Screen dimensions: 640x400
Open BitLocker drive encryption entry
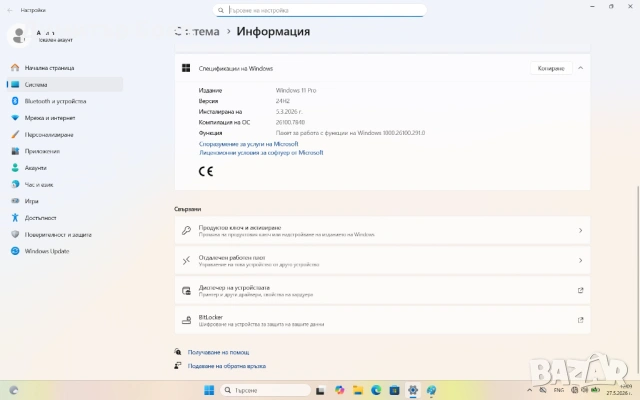[x=382, y=320]
